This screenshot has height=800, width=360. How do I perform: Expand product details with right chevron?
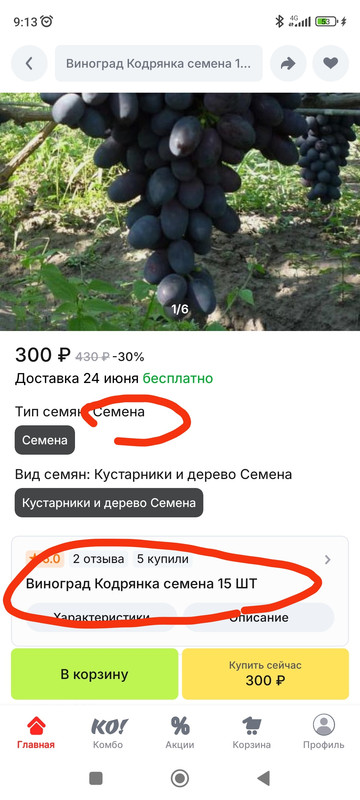tap(327, 560)
